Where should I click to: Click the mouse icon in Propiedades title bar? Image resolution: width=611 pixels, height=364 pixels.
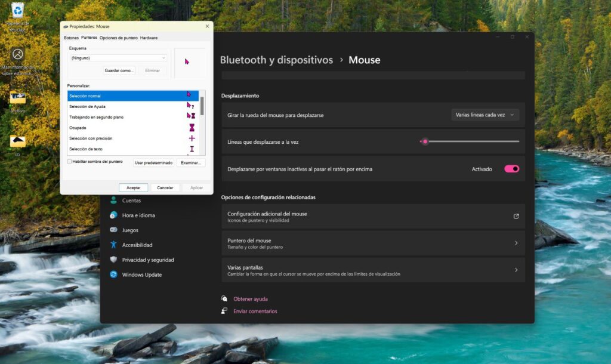pos(66,26)
